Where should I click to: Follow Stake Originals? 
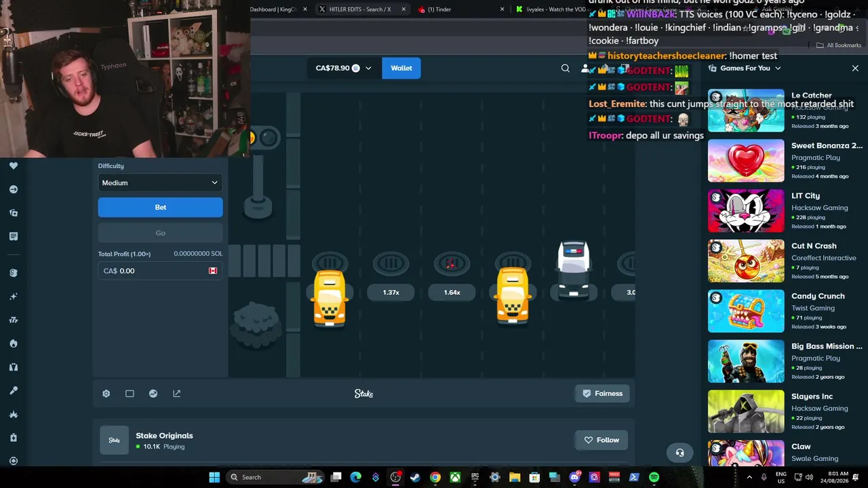point(601,440)
